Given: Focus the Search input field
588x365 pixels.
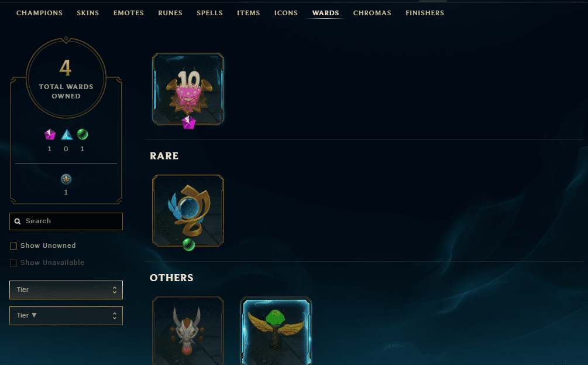Looking at the screenshot, I should [x=66, y=221].
